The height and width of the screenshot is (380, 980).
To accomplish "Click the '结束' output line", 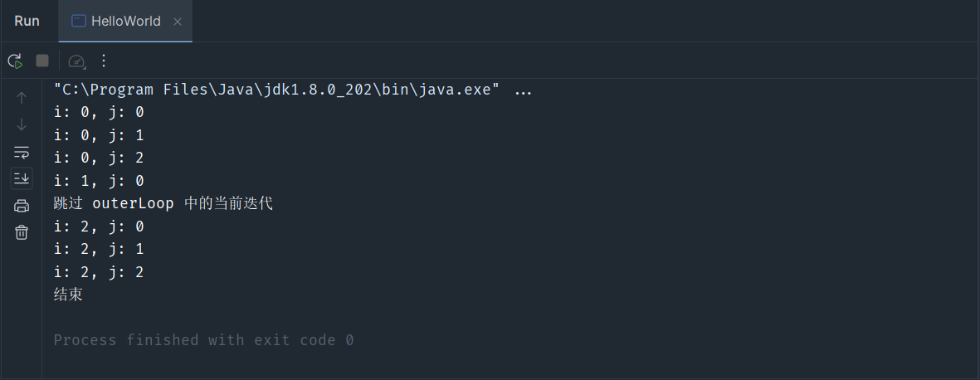I will [68, 295].
